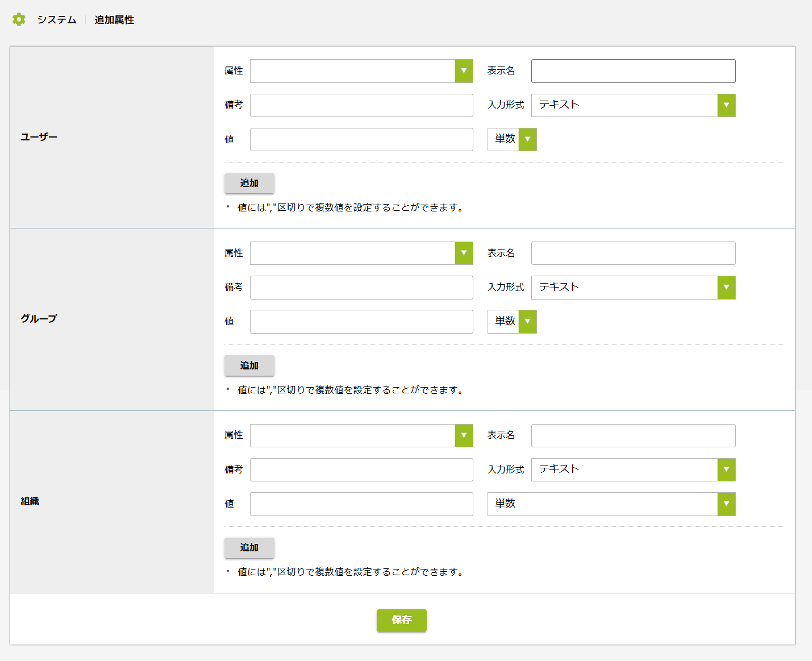
Task: Click the 追加属性 breadcrumb label
Action: pos(114,20)
